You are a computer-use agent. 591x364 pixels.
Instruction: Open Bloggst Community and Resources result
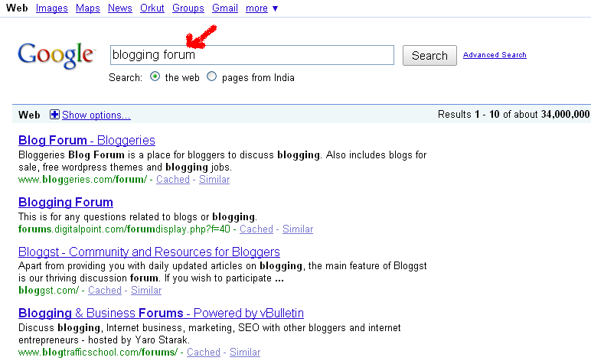pos(149,252)
